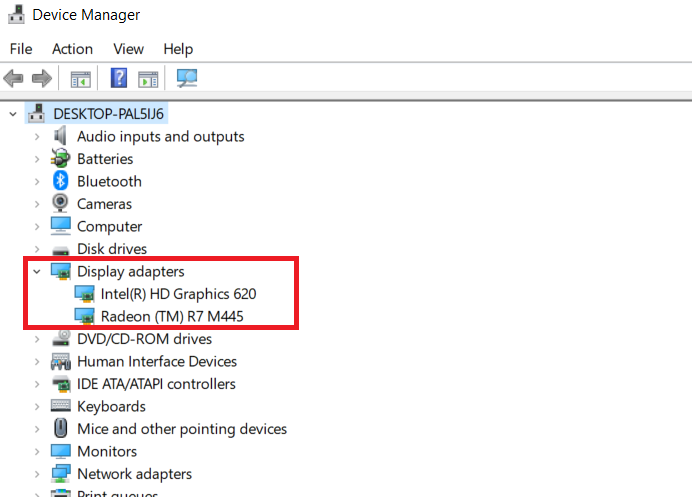
Task: Click the Device Manager title bar icon
Action: click(x=17, y=14)
